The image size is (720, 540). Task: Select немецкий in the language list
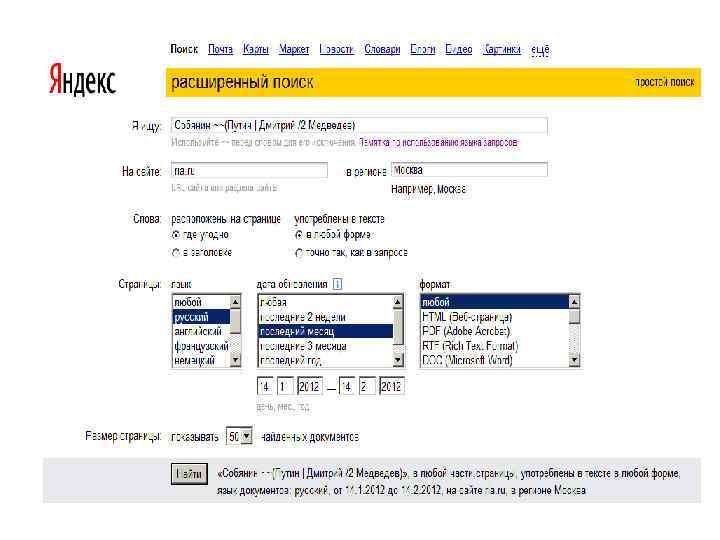[201, 360]
